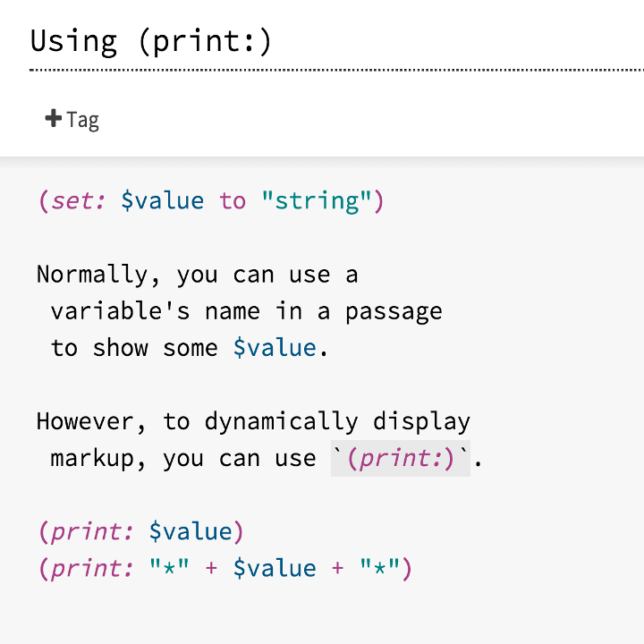Click "$value" after "to show some"

click(x=274, y=348)
